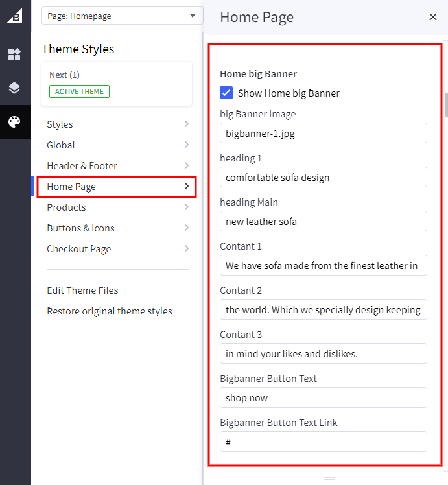Click the heading Main text field
Image resolution: width=448 pixels, height=485 pixels.
(323, 221)
